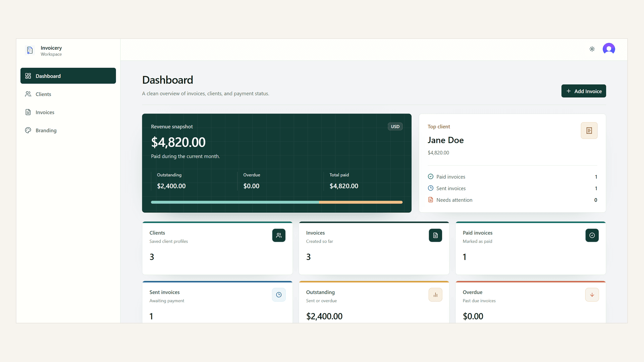
Task: Click the Branding palette icon in sidebar
Action: tap(28, 130)
